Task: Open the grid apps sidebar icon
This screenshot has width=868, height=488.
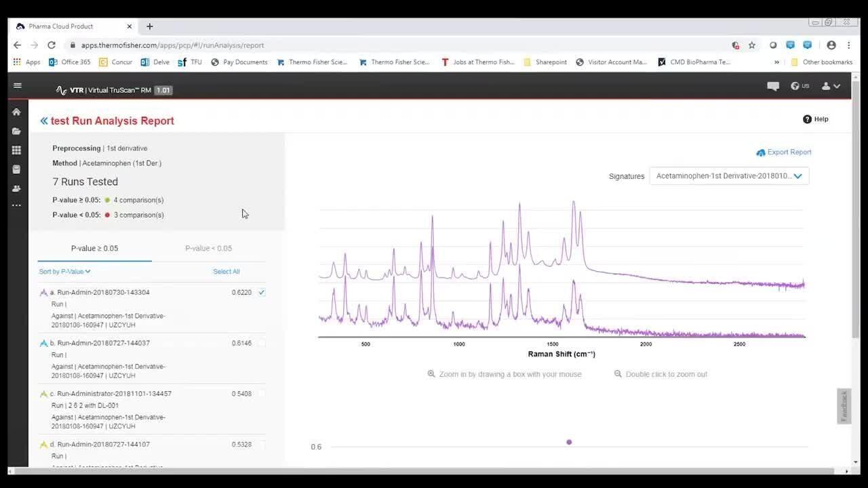Action: pyautogui.click(x=17, y=150)
